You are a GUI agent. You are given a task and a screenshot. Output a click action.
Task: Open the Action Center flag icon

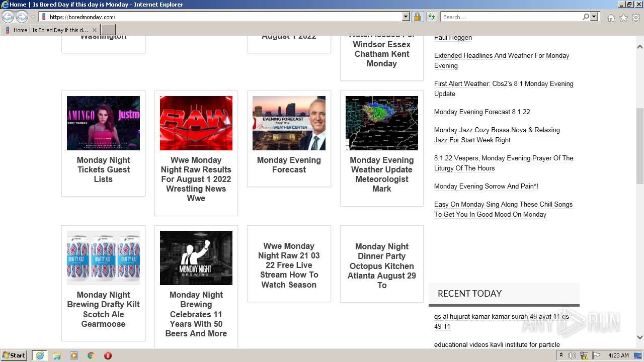596,355
